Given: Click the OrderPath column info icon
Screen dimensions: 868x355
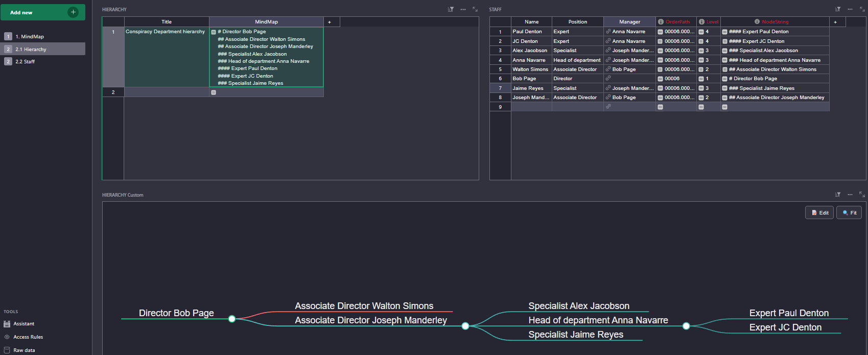Looking at the screenshot, I should click(x=661, y=22).
